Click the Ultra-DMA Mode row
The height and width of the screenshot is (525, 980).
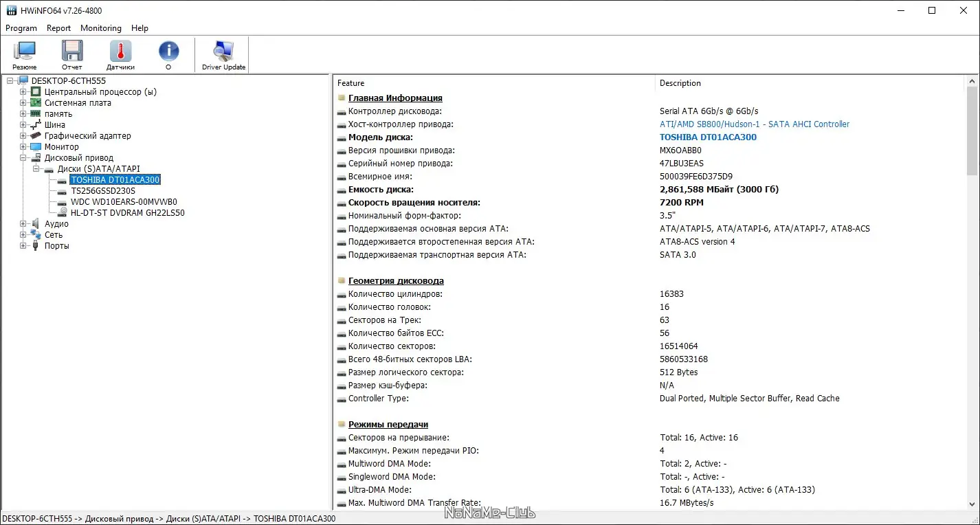[650, 490]
